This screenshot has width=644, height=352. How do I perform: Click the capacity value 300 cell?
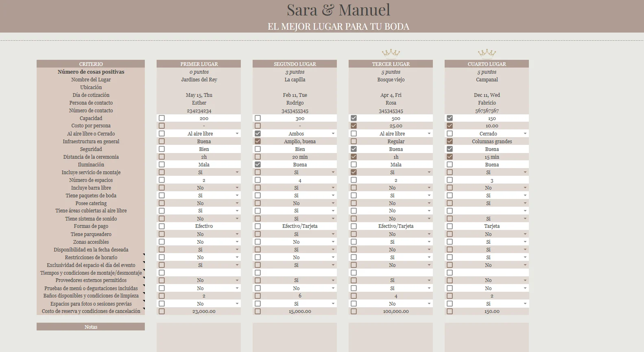(300, 118)
